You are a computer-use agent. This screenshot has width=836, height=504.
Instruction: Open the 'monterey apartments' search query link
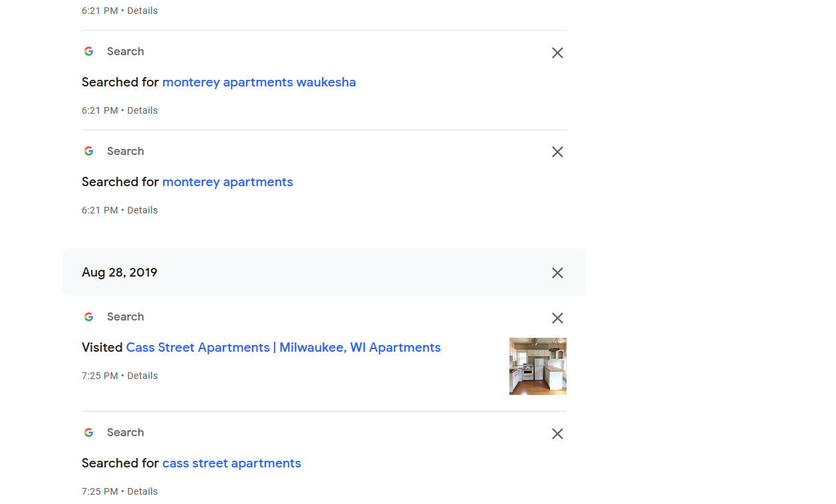point(227,182)
